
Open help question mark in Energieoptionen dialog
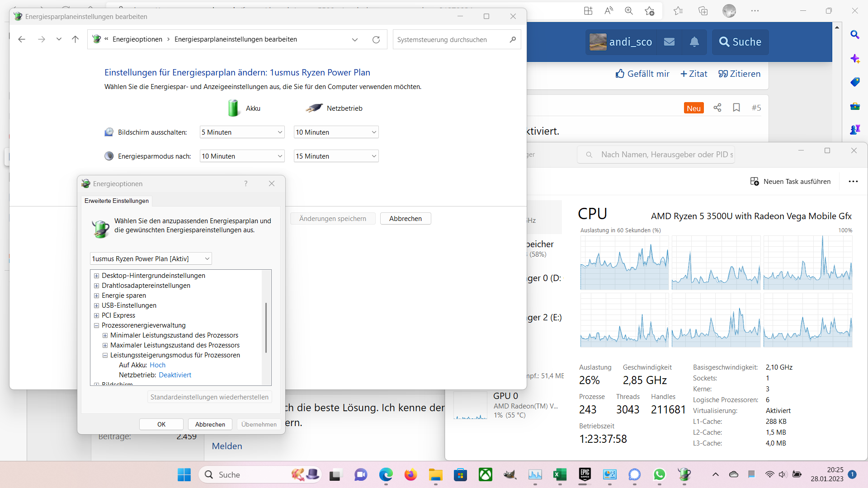(x=245, y=183)
